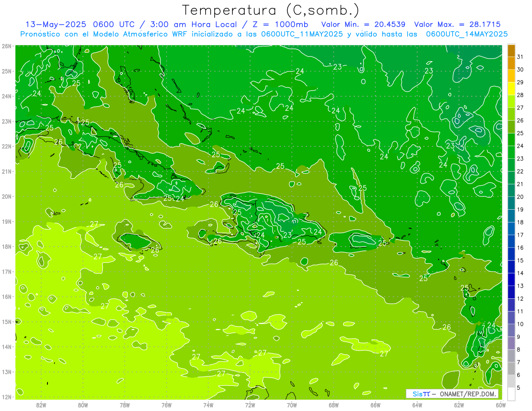The image size is (532, 411).
Task: Click the longitude label "80W"
Action: click(83, 405)
